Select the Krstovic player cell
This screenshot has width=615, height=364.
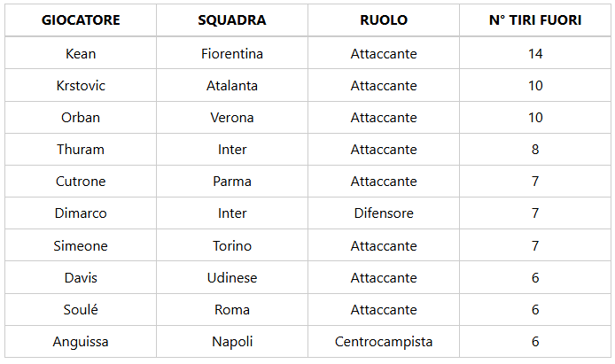pos(81,86)
